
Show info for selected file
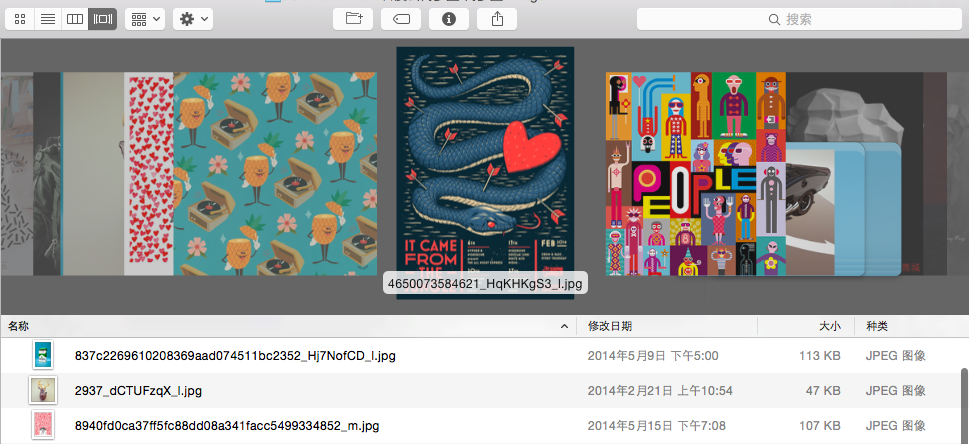(449, 19)
